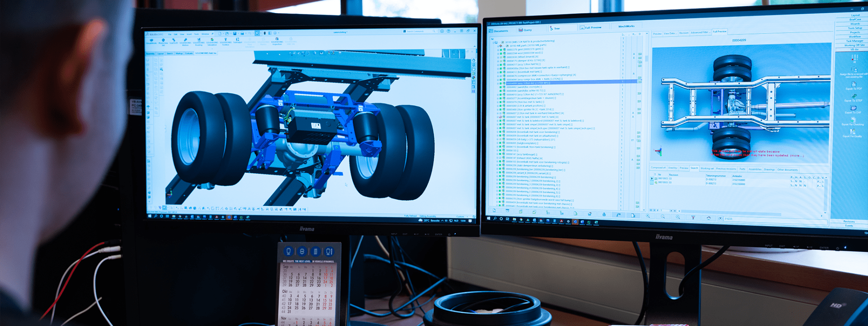Click Export For Quality icon
The width and height of the screenshot is (868, 326).
853,132
